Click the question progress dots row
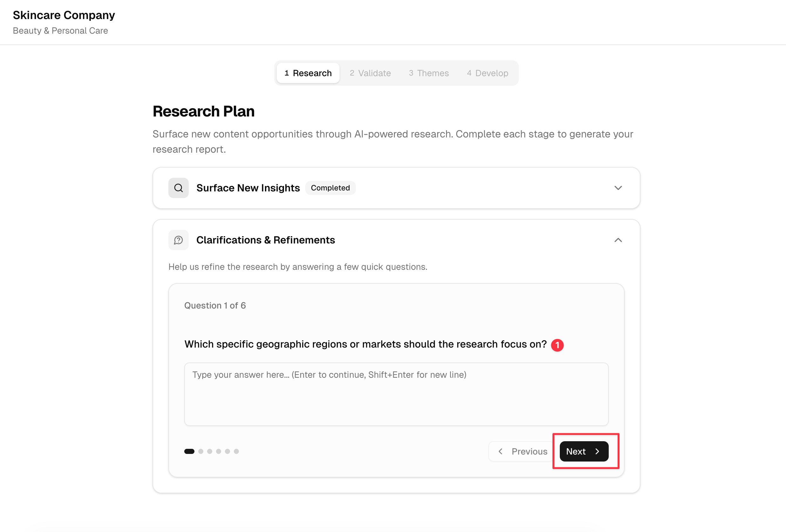The height and width of the screenshot is (532, 786). (x=213, y=451)
